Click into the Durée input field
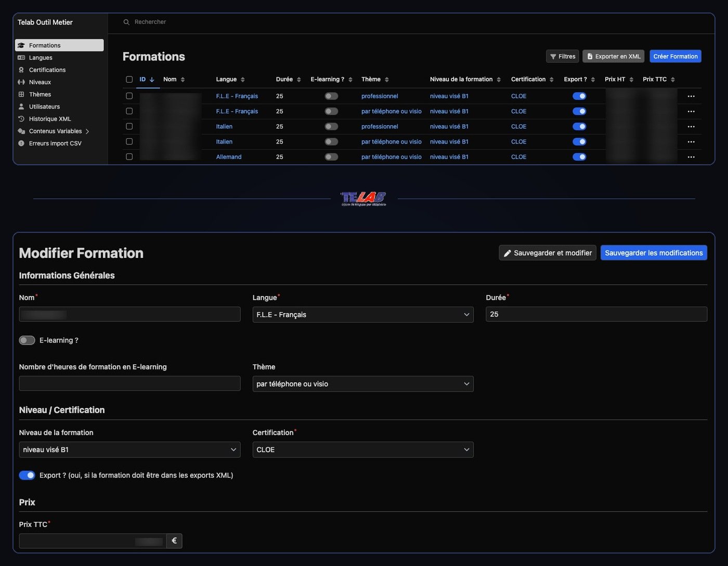The image size is (728, 566). pos(596,314)
